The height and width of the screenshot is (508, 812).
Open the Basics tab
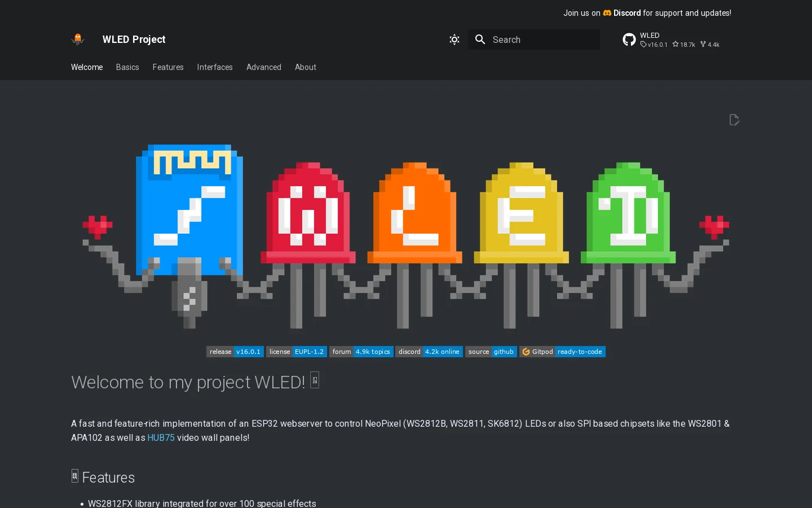pyautogui.click(x=127, y=67)
